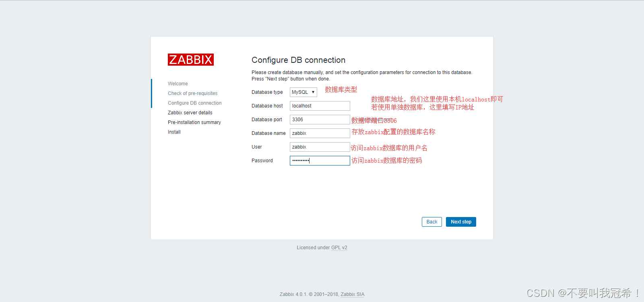
Task: Open the GPL v2 license link
Action: (x=339, y=248)
